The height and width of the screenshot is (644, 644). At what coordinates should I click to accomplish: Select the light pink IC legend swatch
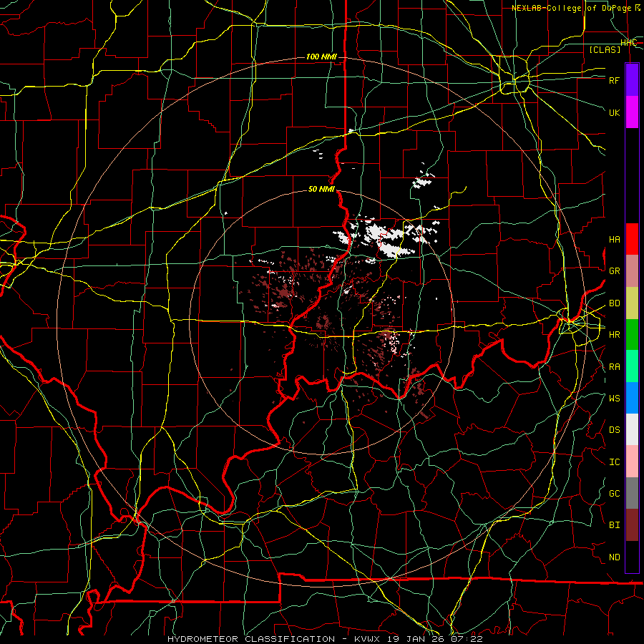click(x=632, y=462)
